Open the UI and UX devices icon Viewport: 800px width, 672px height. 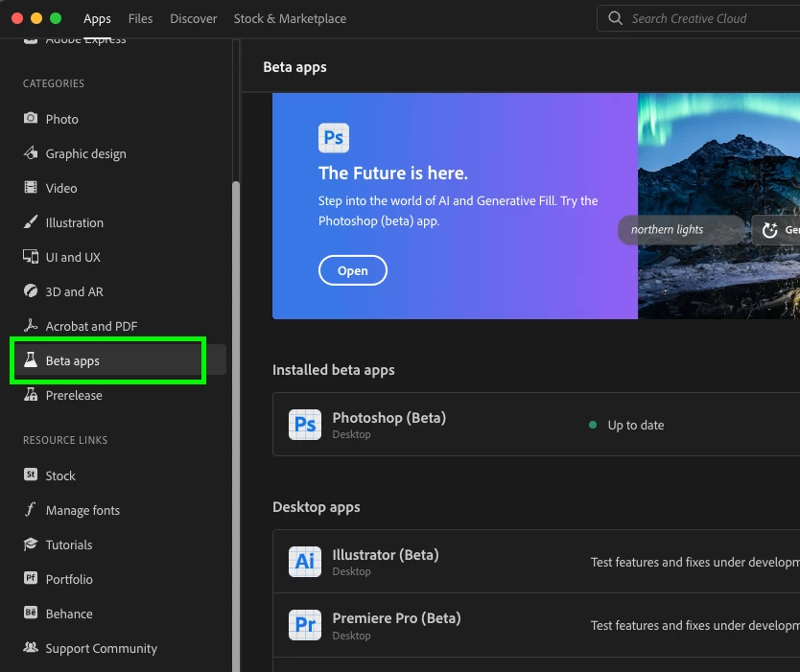pyautogui.click(x=31, y=257)
